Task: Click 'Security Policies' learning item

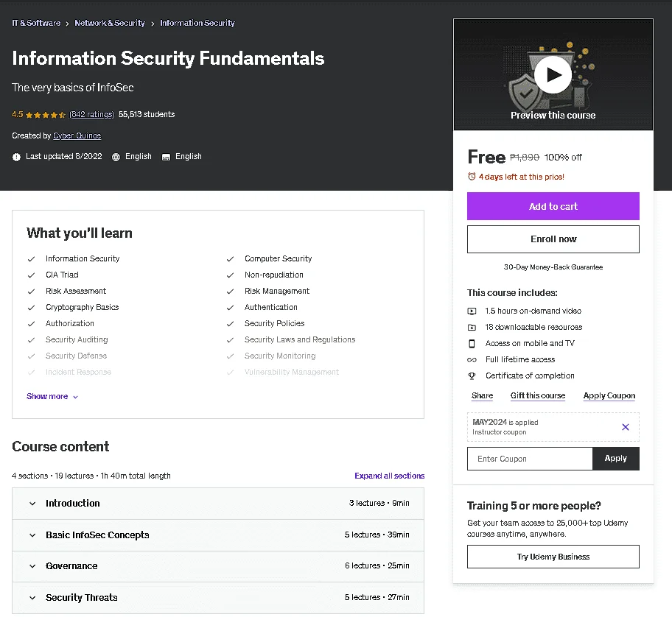Action: coord(274,324)
